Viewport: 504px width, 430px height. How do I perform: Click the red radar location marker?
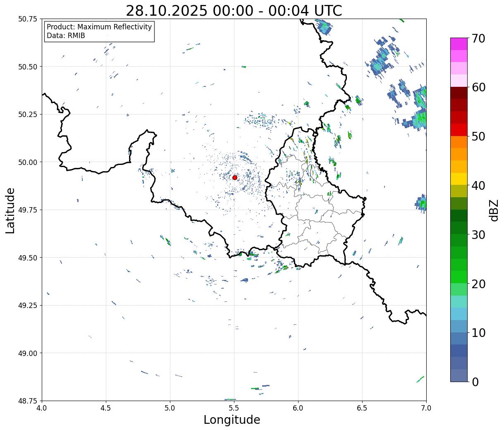tap(235, 177)
